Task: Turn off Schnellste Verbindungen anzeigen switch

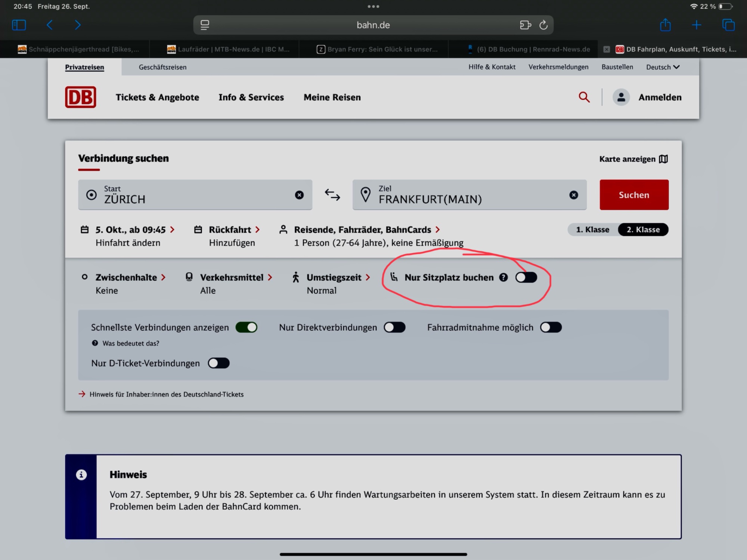Action: (x=247, y=327)
